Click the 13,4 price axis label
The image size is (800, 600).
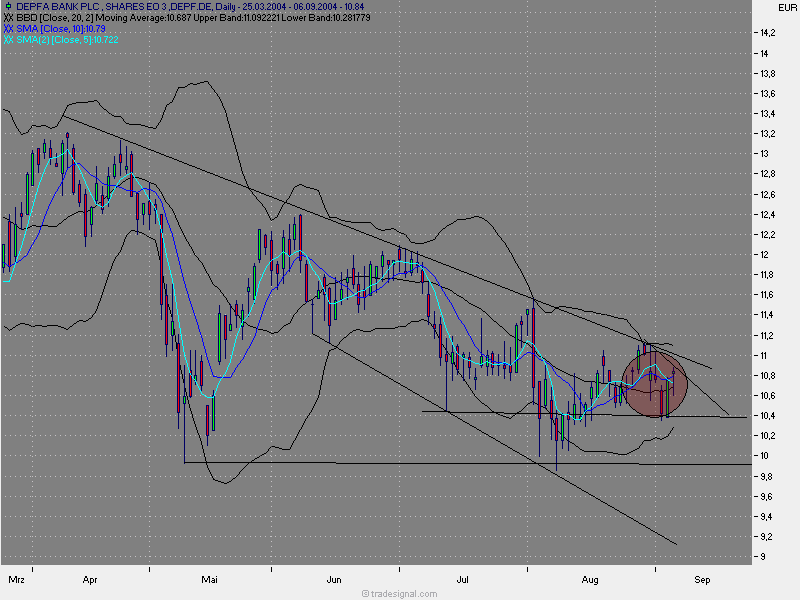[x=767, y=113]
